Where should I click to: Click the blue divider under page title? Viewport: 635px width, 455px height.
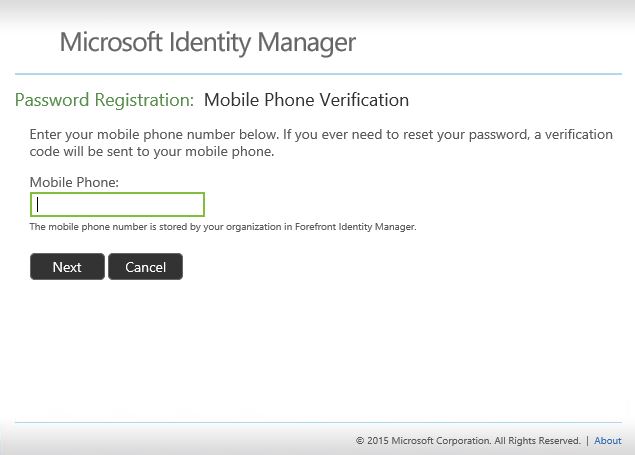coord(318,74)
